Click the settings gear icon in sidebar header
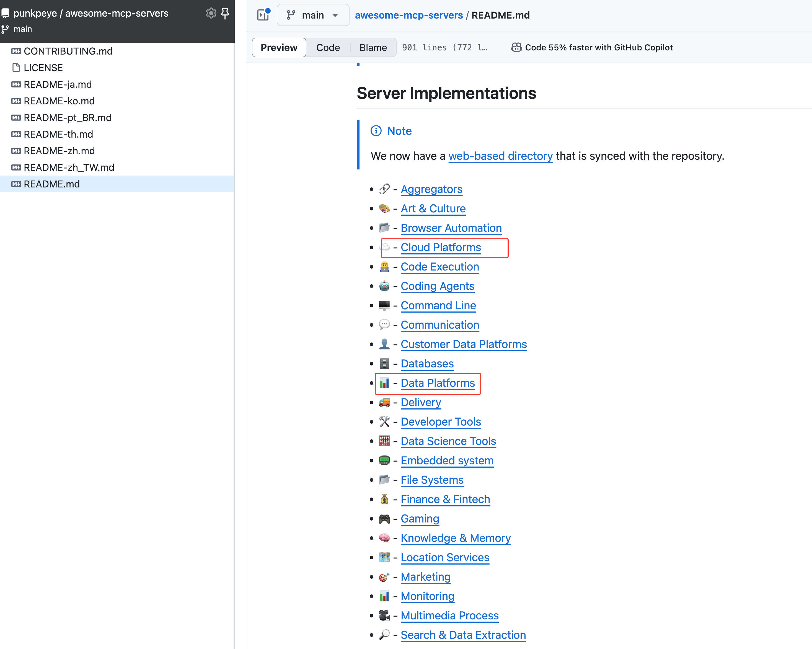 tap(211, 13)
